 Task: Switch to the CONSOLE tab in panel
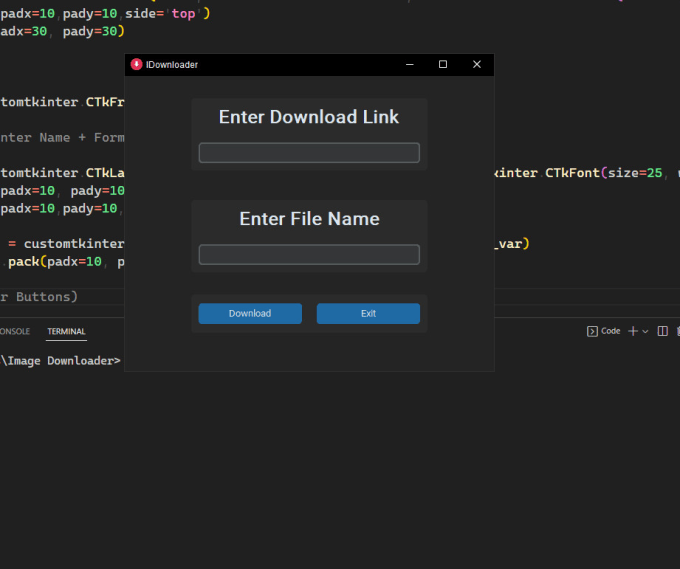pos(15,331)
